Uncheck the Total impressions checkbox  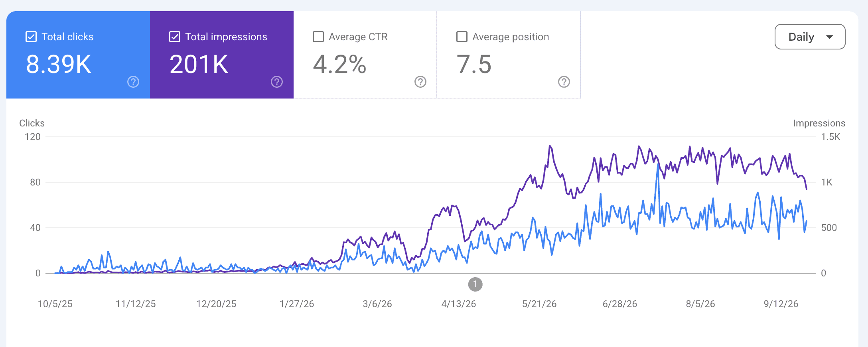(x=175, y=37)
